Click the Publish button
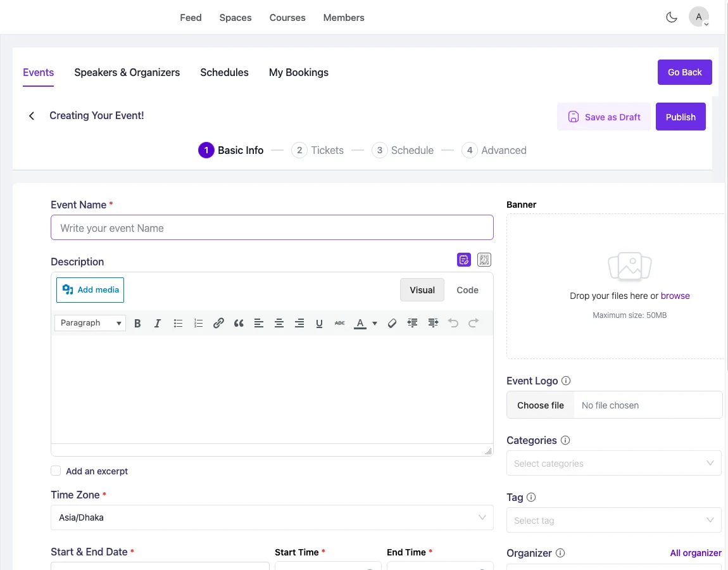This screenshot has width=728, height=570. pyautogui.click(x=680, y=117)
